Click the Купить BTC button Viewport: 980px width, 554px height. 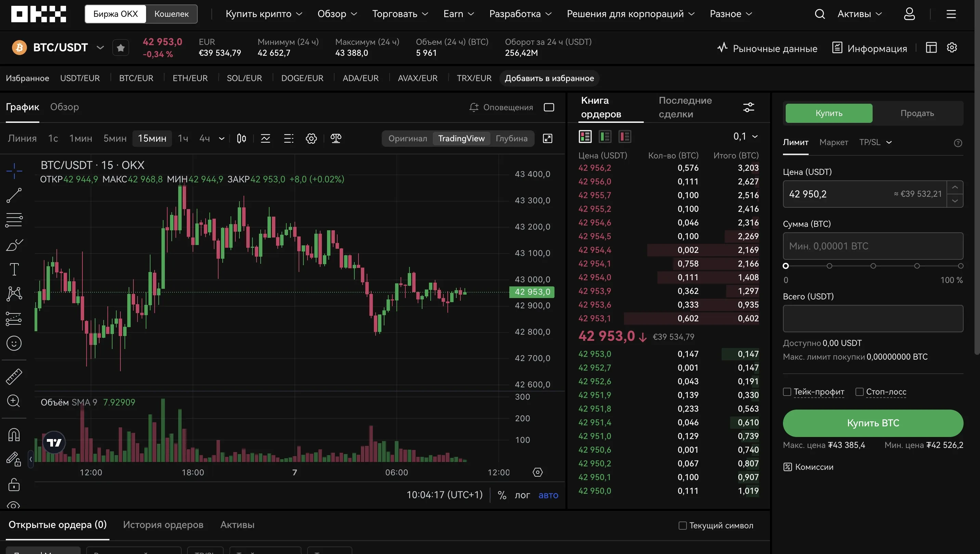point(873,423)
